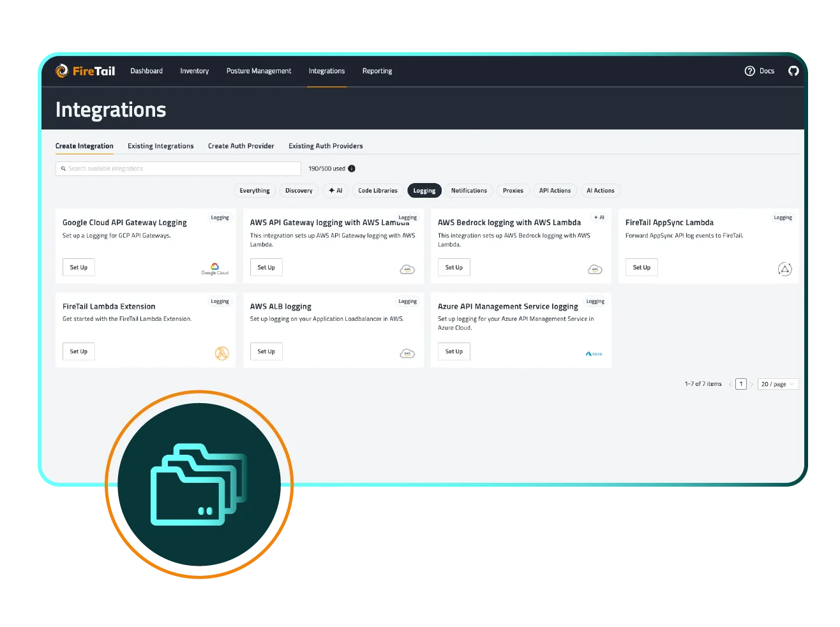Click the previous page arrow in pagination
840x627 pixels.
[x=730, y=384]
